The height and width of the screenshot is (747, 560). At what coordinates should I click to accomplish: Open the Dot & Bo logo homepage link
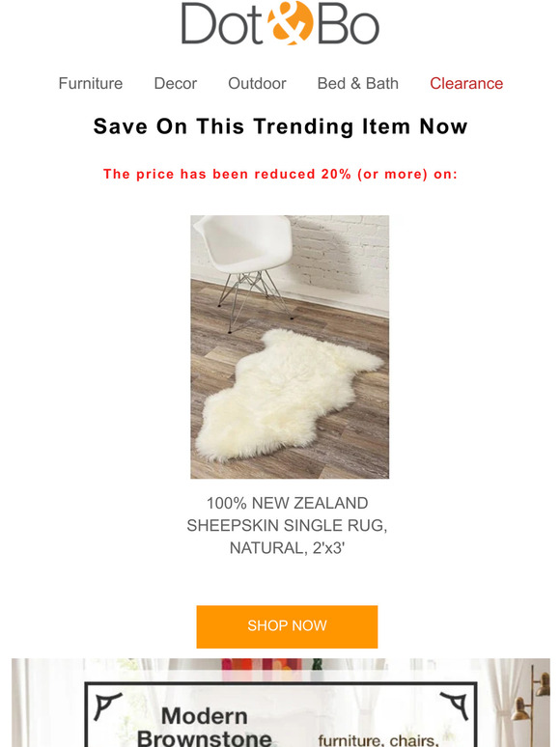click(x=280, y=23)
